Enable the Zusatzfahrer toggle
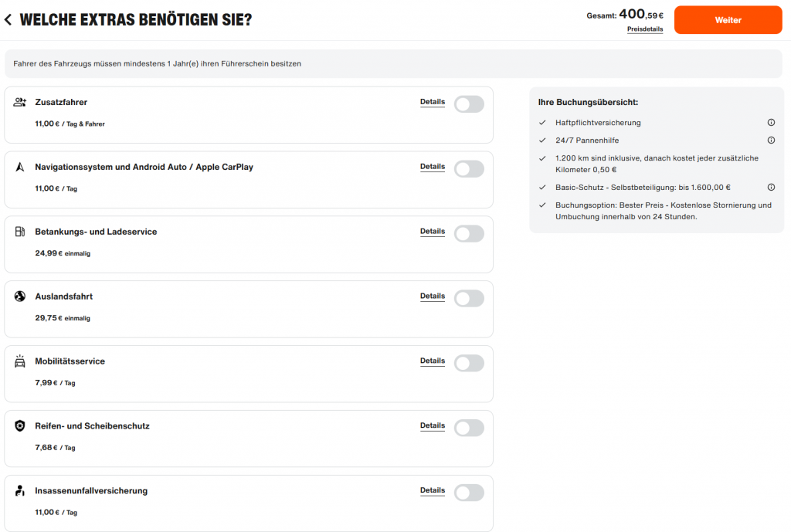Image resolution: width=791 pixels, height=532 pixels. click(x=469, y=104)
